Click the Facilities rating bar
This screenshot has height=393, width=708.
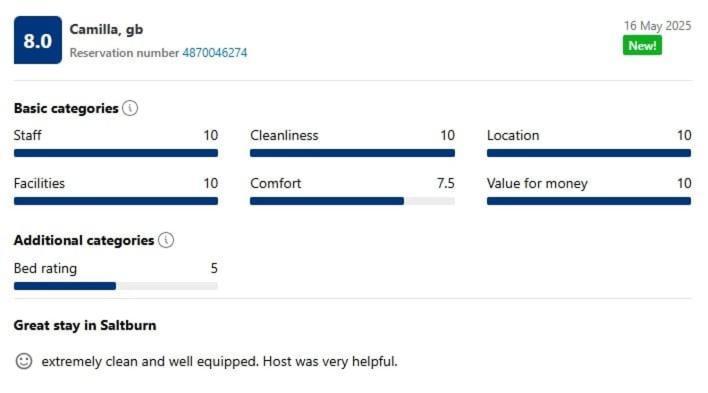116,201
